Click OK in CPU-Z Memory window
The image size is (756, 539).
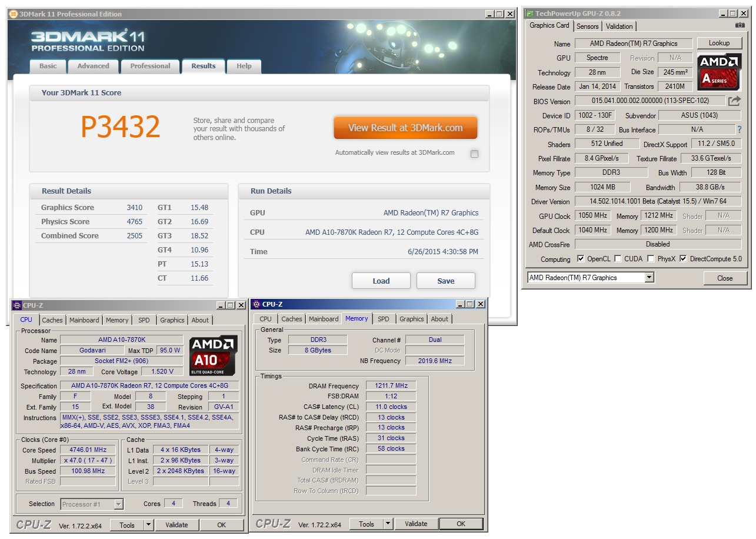(461, 524)
